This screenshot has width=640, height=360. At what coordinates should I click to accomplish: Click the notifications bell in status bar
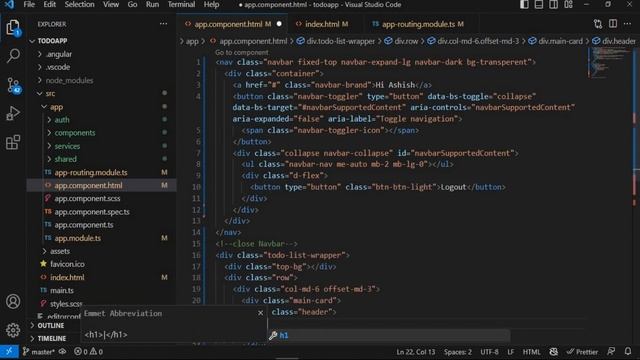(628, 351)
